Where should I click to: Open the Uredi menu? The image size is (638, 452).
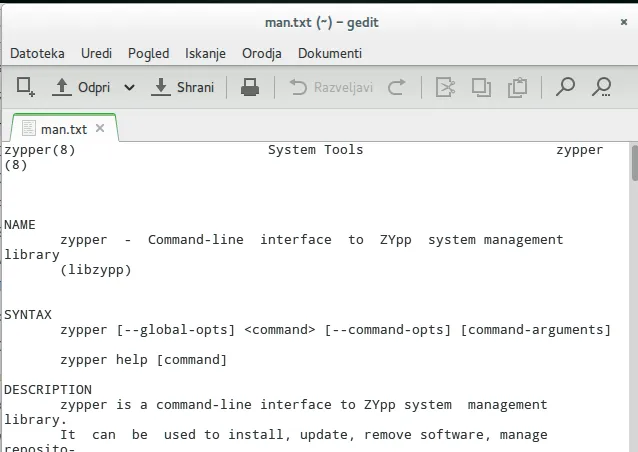tap(96, 53)
